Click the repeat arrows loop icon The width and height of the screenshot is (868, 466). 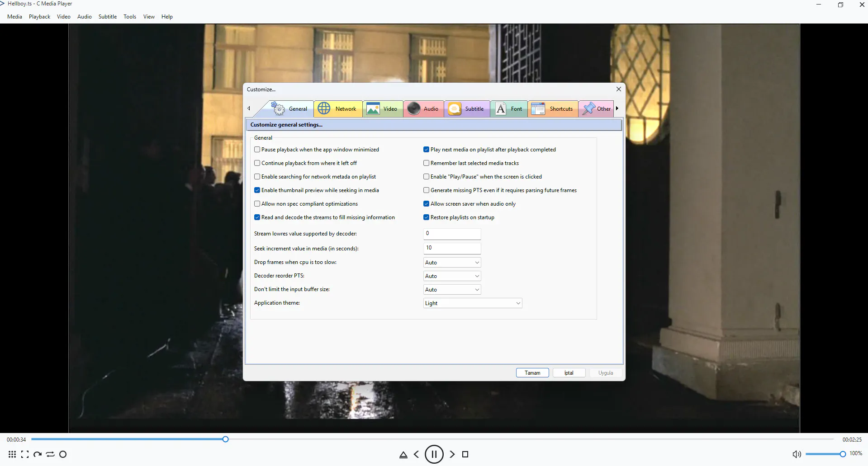50,454
